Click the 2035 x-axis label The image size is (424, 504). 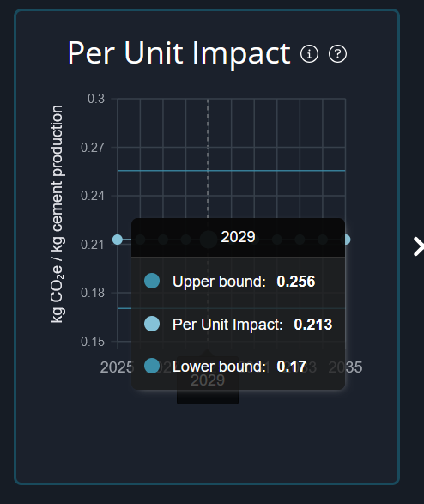pyautogui.click(x=345, y=367)
